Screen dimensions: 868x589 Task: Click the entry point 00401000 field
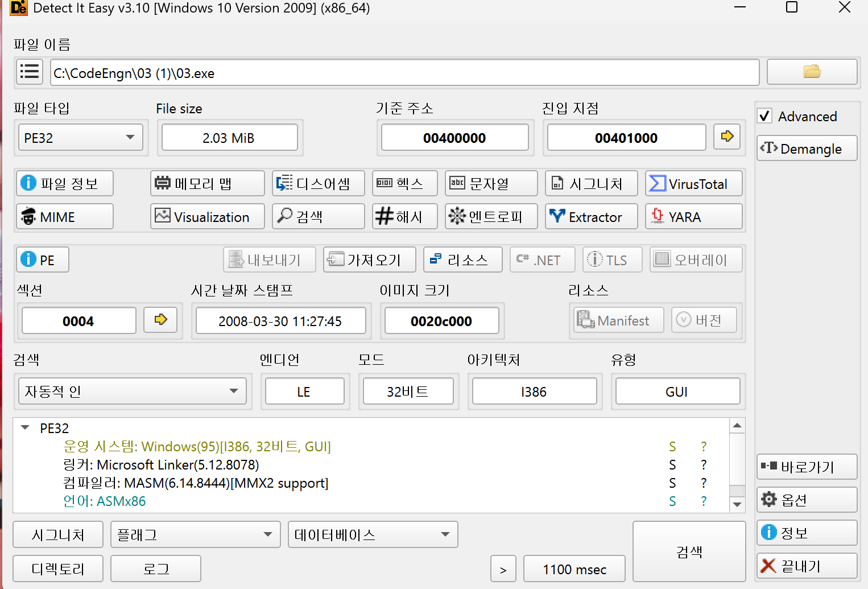pos(627,137)
